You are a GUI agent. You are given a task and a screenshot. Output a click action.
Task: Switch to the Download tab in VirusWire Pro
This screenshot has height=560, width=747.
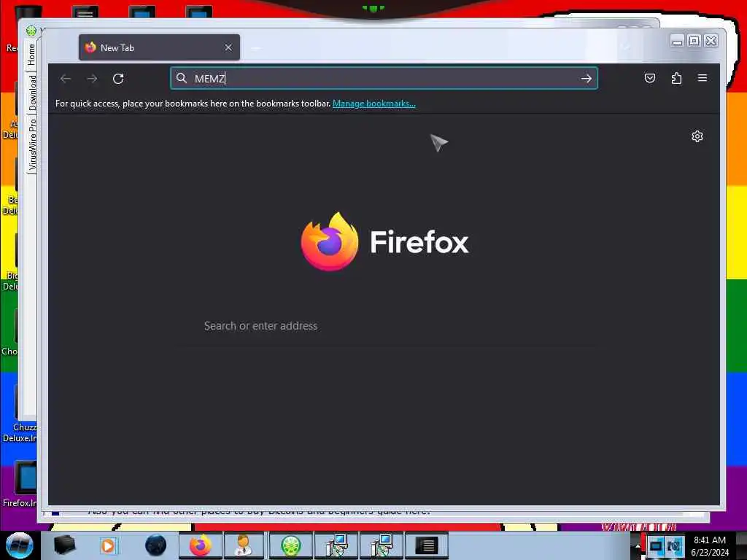coord(32,93)
